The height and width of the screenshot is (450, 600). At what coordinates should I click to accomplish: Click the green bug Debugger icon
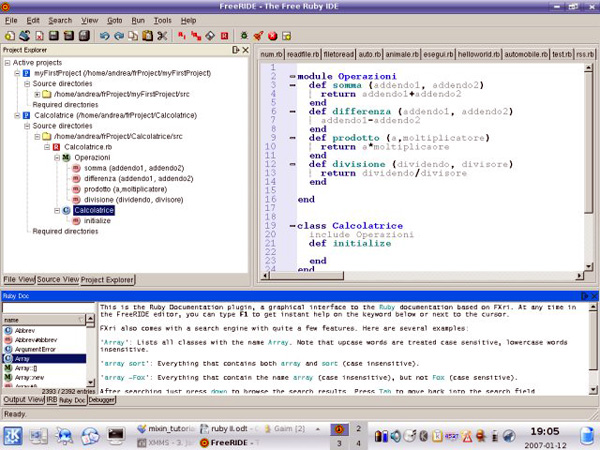244,36
